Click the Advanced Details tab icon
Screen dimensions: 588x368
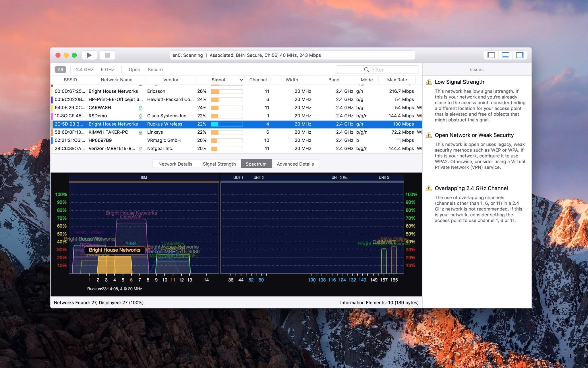click(x=295, y=164)
